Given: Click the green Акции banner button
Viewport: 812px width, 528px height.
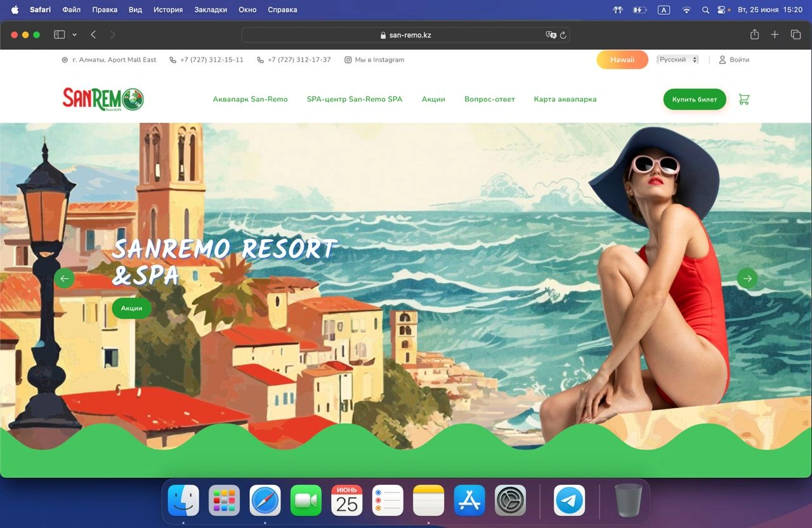Looking at the screenshot, I should [x=131, y=308].
